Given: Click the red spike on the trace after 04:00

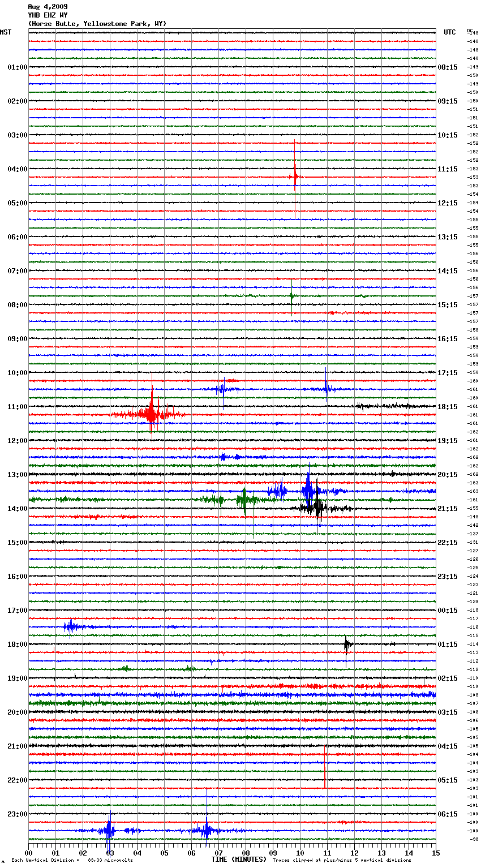Looking at the screenshot, I should 295,177.
